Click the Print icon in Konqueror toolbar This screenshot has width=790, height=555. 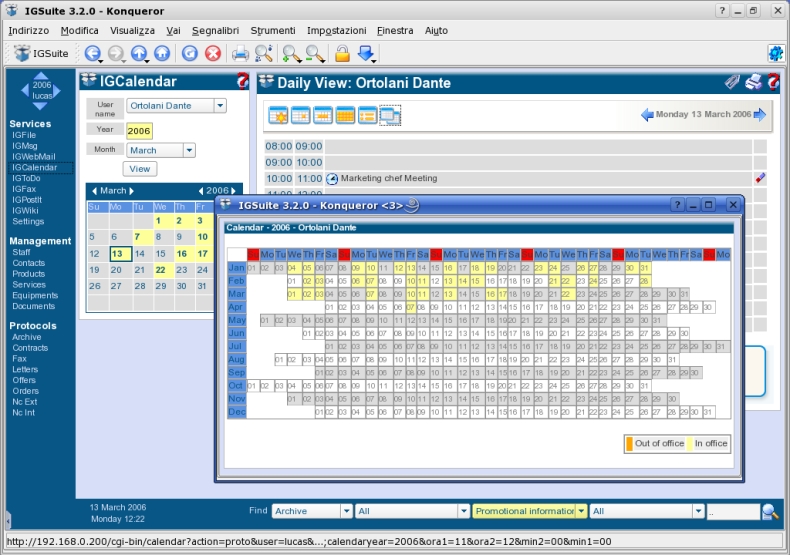[x=240, y=53]
